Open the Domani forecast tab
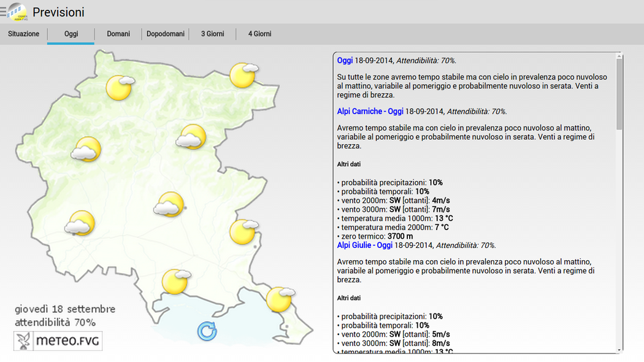 click(x=118, y=34)
